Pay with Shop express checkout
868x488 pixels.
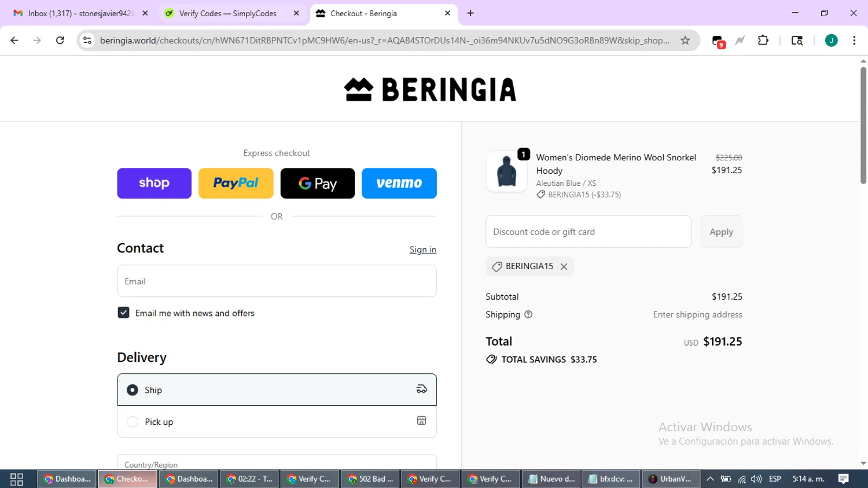point(154,184)
